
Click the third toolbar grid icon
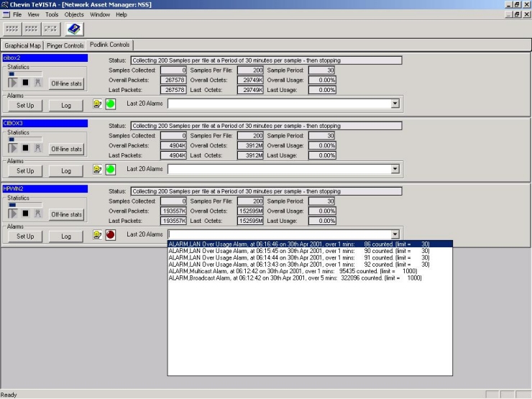click(50, 29)
